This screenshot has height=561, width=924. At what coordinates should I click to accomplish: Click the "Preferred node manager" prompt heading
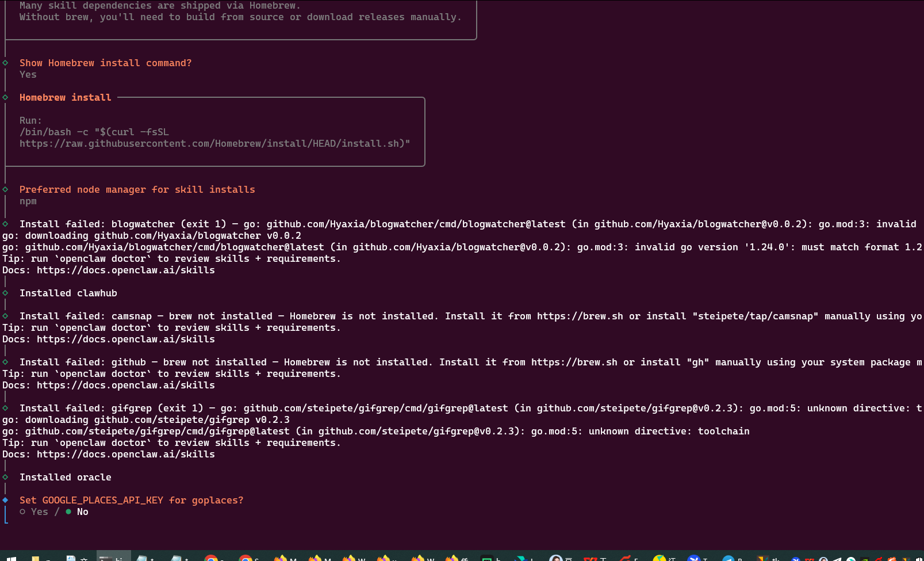(137, 189)
